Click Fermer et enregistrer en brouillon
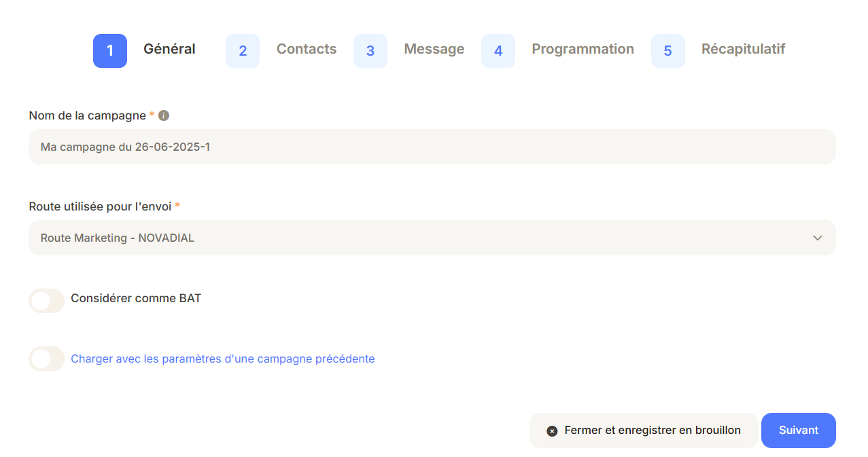Viewport: 868px width, 457px height. coord(652,431)
